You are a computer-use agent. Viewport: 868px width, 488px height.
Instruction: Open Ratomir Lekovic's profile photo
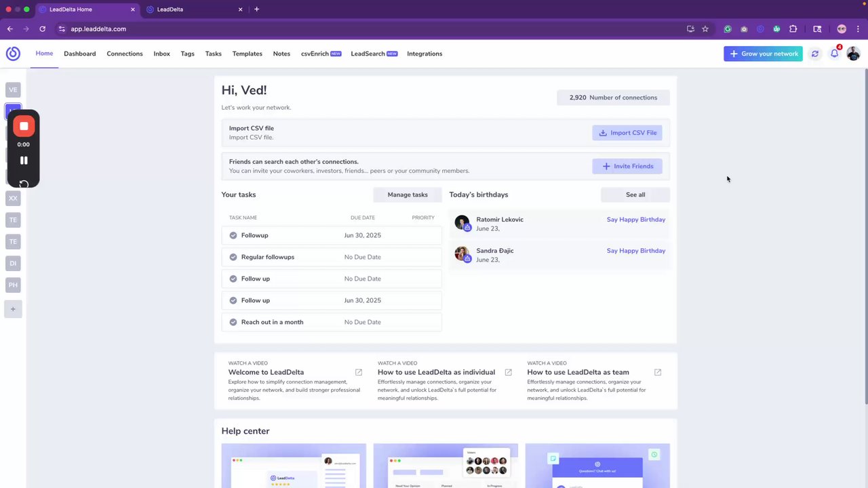(x=462, y=223)
